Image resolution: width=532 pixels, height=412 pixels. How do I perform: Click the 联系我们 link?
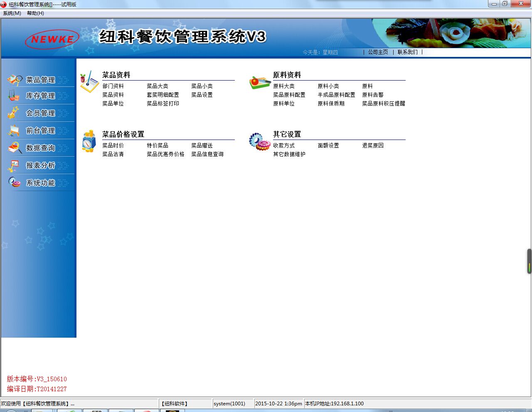point(407,52)
